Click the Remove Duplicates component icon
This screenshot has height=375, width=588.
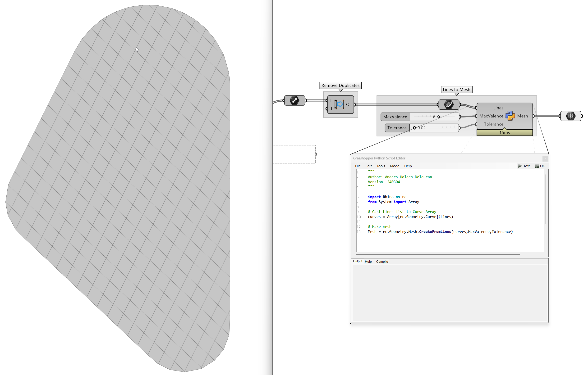[340, 104]
